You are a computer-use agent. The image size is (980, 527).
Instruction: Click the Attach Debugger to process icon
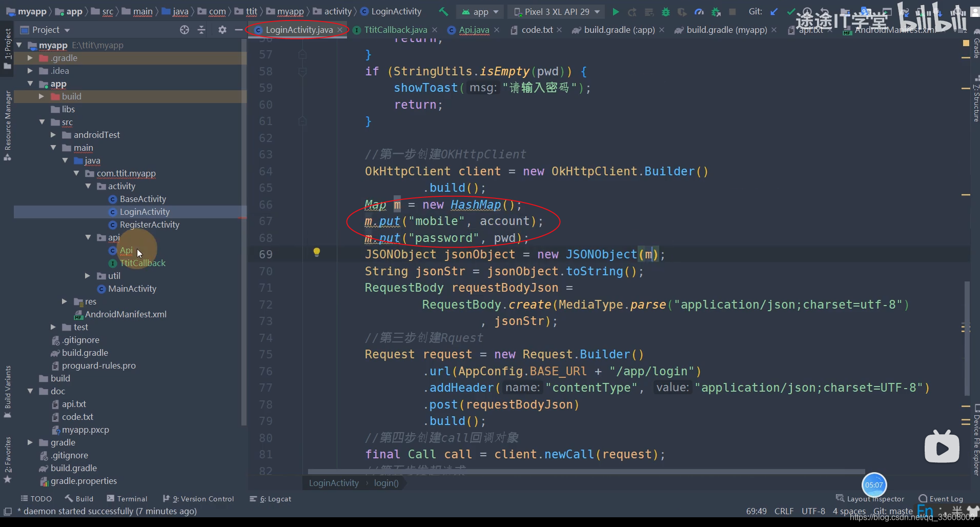click(x=716, y=11)
